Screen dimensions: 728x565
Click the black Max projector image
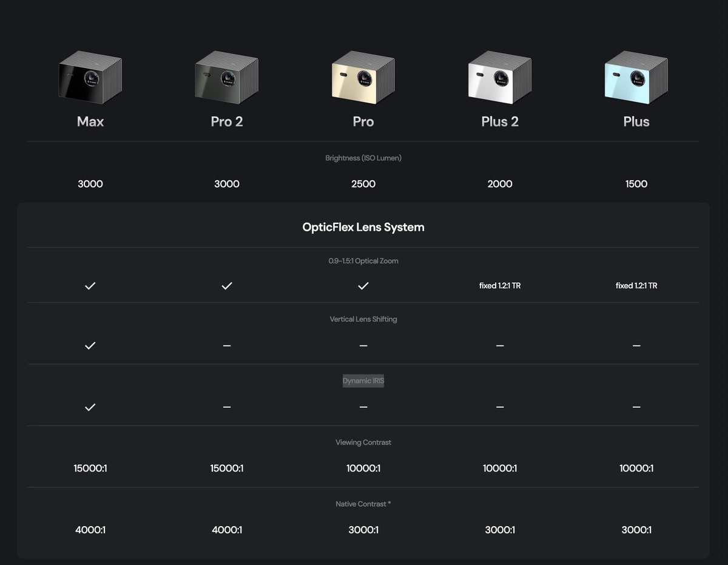point(90,78)
